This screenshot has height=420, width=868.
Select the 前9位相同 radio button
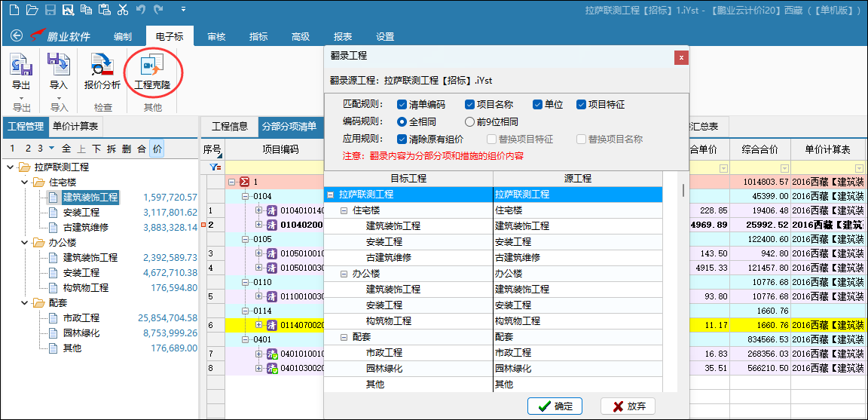[x=469, y=121]
